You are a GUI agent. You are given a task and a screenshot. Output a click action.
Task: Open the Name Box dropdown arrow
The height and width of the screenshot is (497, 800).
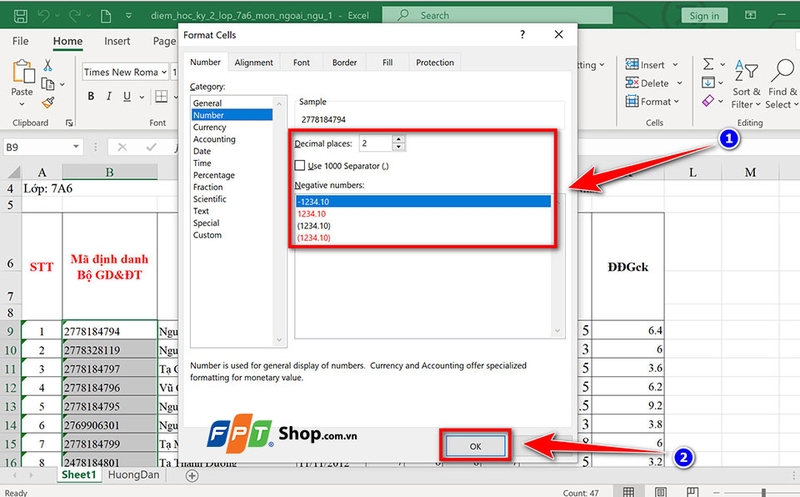tap(76, 147)
